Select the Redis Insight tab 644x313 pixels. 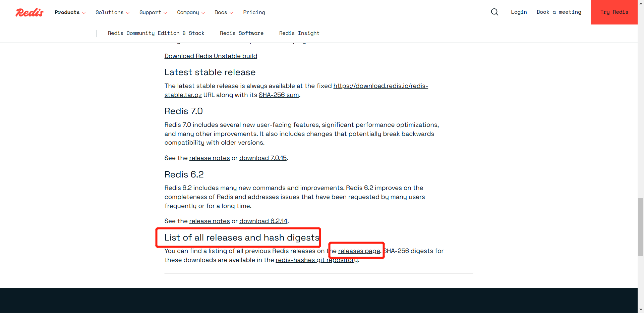299,33
